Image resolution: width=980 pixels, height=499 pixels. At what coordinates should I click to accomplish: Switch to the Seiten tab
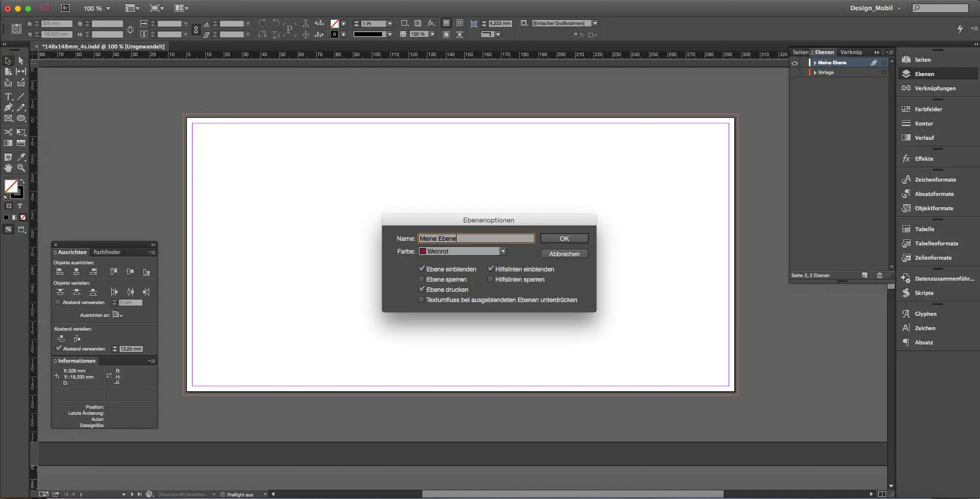(800, 52)
